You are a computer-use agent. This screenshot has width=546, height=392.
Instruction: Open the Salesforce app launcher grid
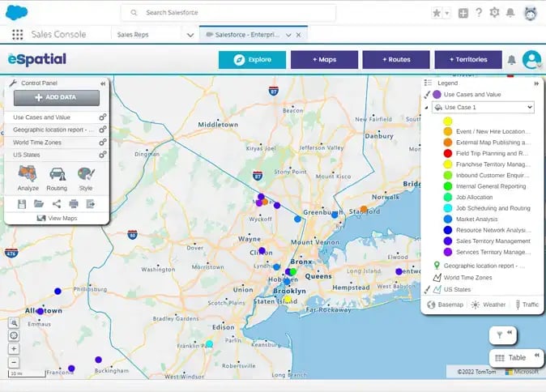click(x=17, y=35)
